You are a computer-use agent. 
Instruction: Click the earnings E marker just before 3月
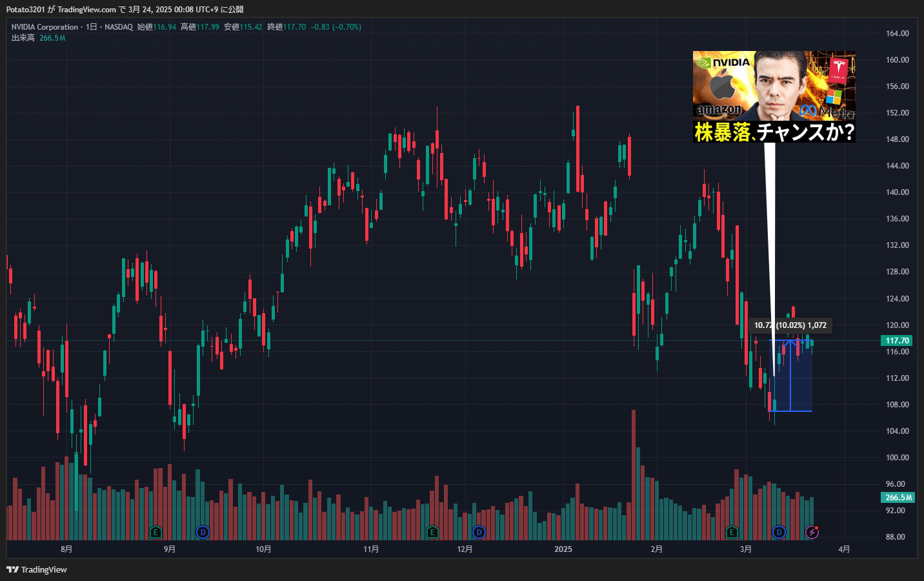[x=732, y=533]
